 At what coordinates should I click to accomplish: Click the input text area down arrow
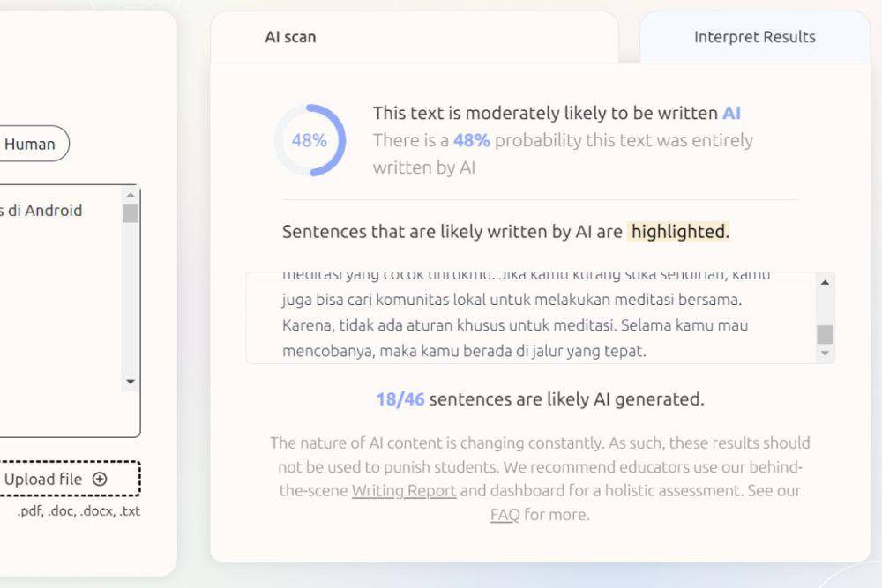[131, 382]
